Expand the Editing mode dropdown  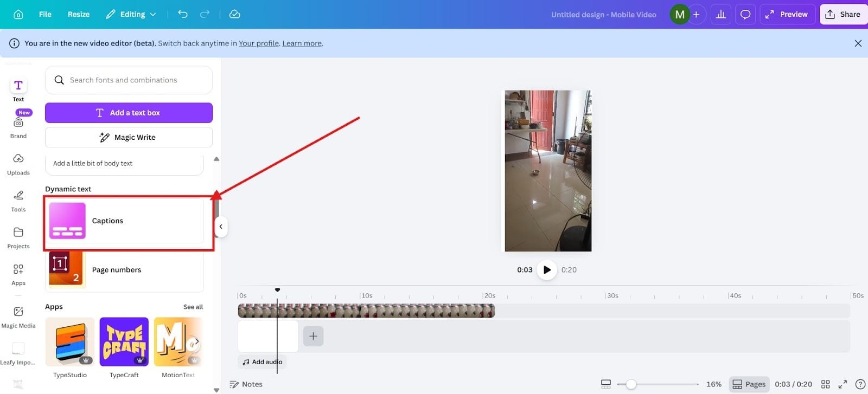click(131, 14)
